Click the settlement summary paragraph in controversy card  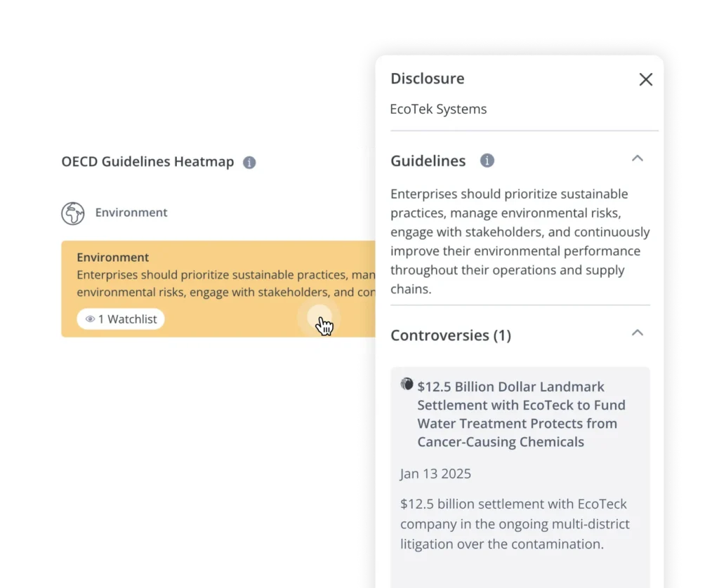[515, 524]
